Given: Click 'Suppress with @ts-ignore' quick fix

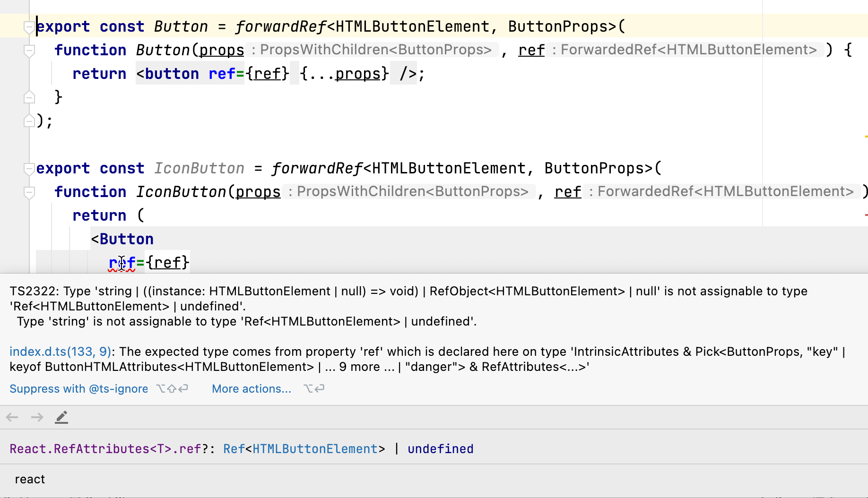Looking at the screenshot, I should point(78,389).
